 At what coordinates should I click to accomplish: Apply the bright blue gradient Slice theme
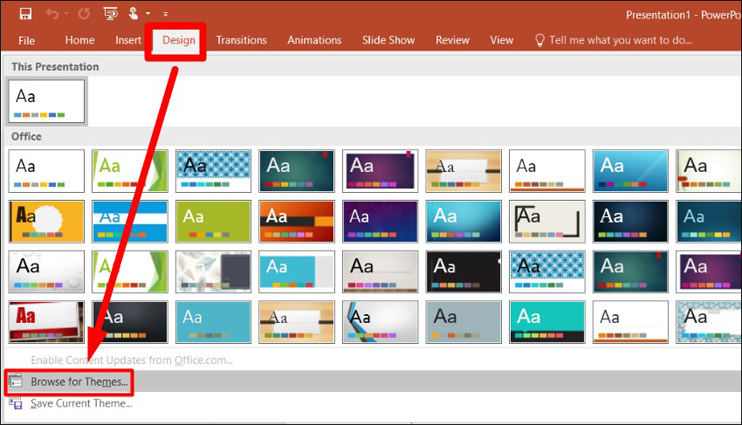coord(630,171)
